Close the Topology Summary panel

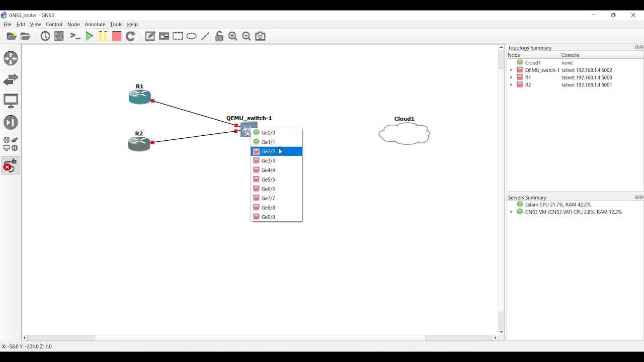coord(641,48)
